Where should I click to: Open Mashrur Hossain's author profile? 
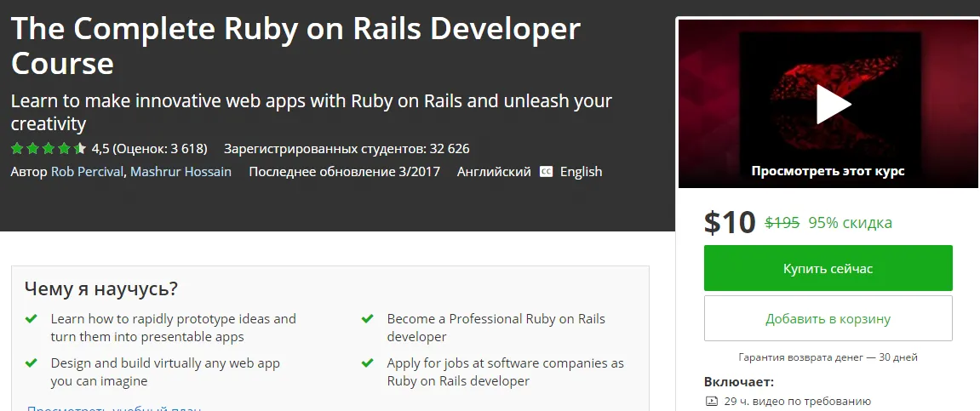181,172
